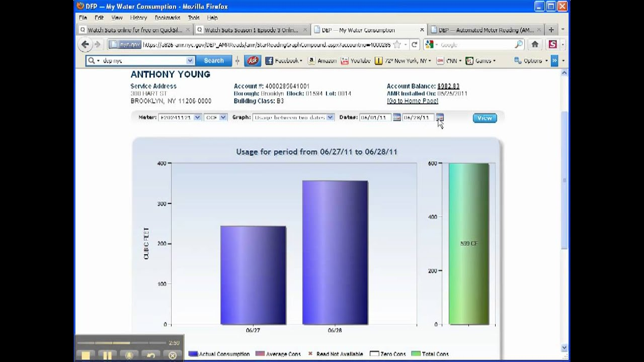Switch to DEP Automated Meter Reading tab

pyautogui.click(x=486, y=30)
